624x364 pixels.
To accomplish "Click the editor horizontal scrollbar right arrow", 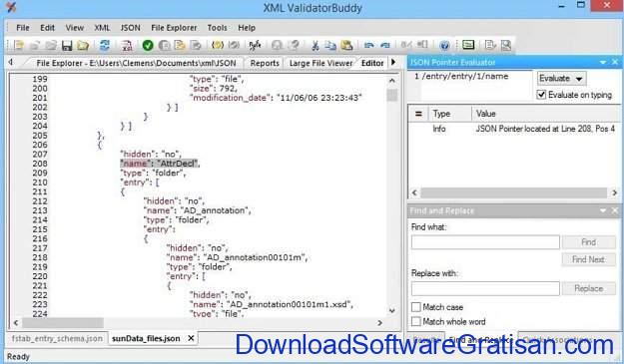I will pos(379,323).
